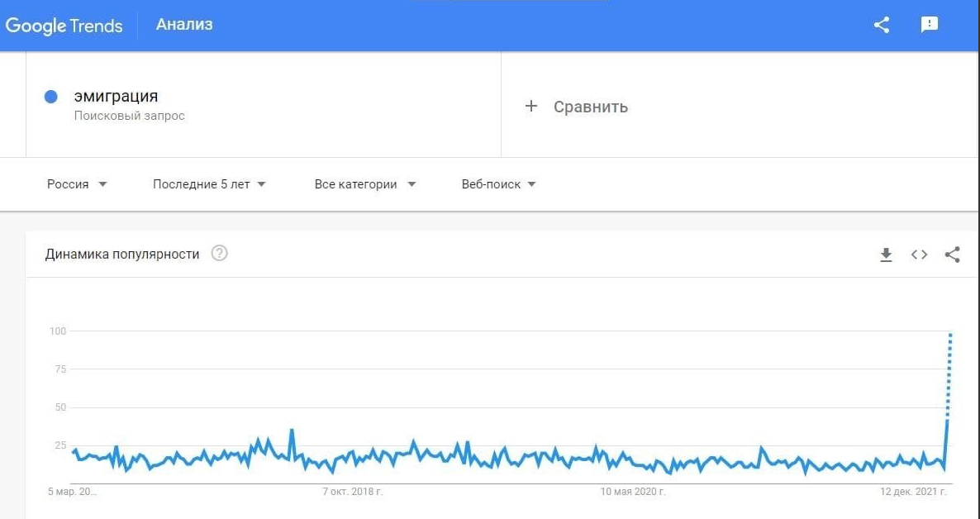Click the 12 дек. 2021 г. axis label
980x519 pixels.
pos(912,492)
